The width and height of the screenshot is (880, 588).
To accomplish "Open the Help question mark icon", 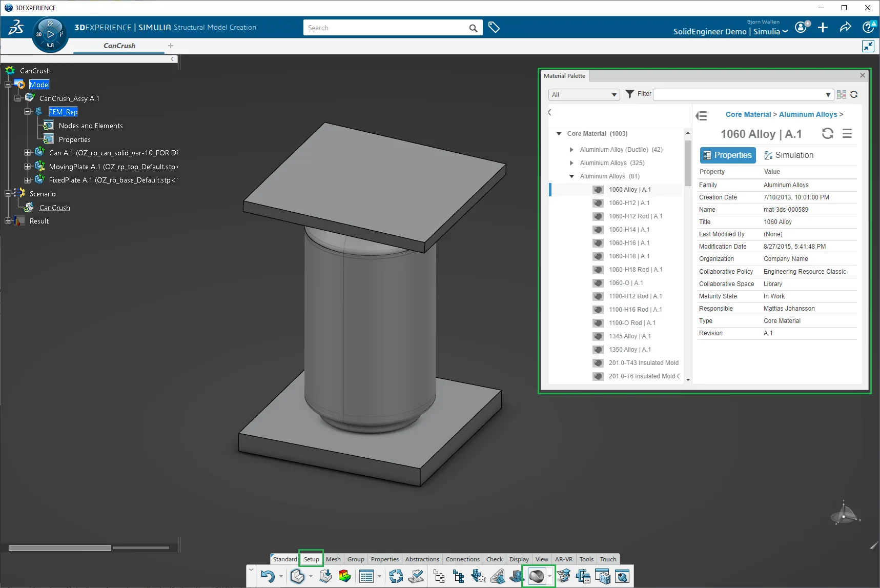I will coord(869,27).
